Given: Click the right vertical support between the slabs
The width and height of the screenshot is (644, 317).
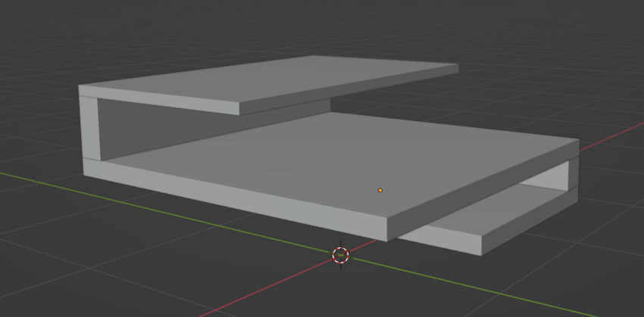Looking at the screenshot, I should pyautogui.click(x=574, y=176).
